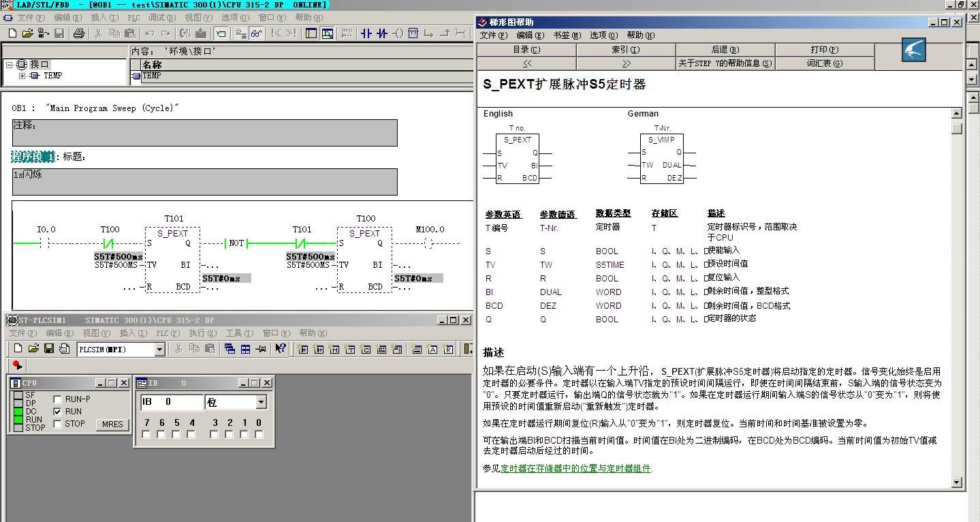The width and height of the screenshot is (980, 522).
Task: Insert an input variable view in PLCSIM
Action: pos(303,349)
